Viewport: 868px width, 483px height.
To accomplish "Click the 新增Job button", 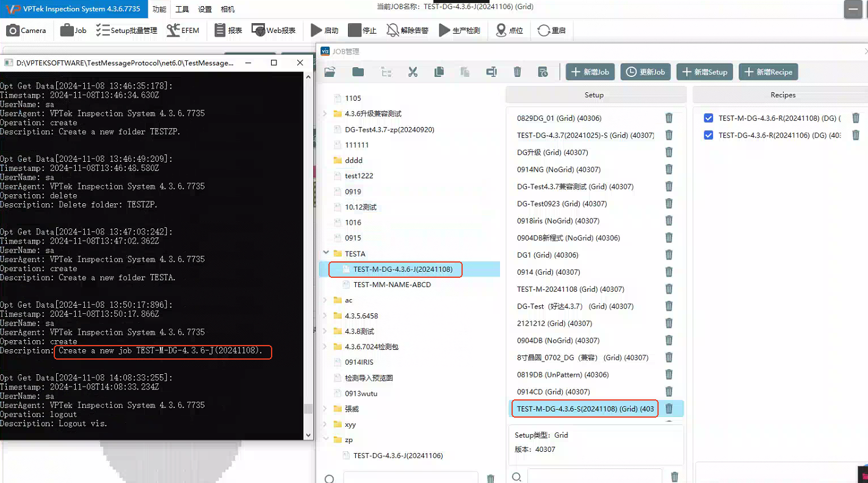I will coord(590,72).
